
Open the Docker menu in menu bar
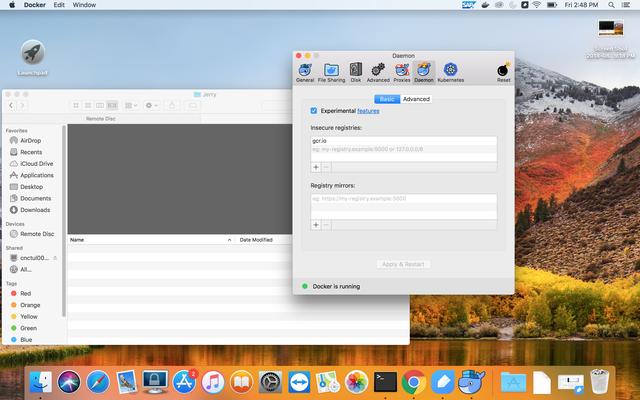coord(35,5)
